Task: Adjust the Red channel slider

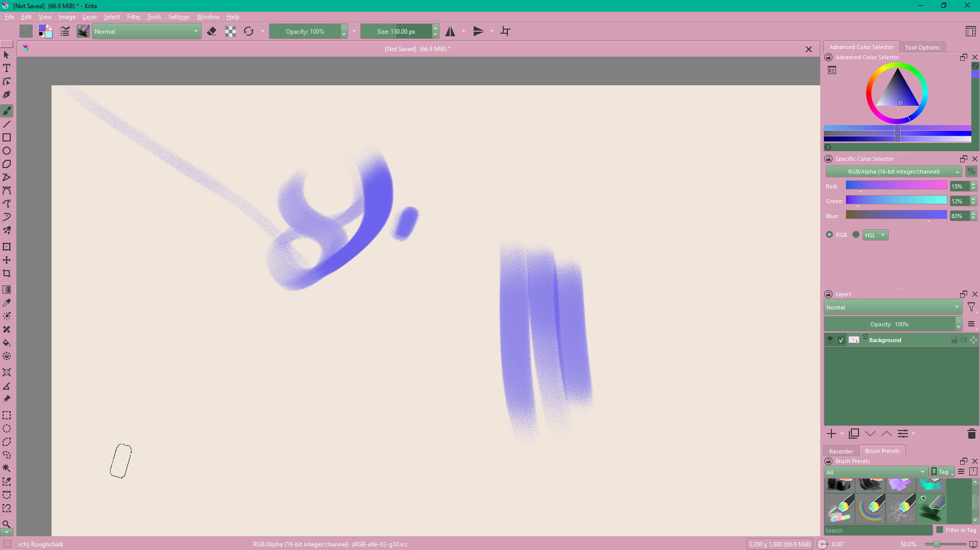Action: (896, 186)
